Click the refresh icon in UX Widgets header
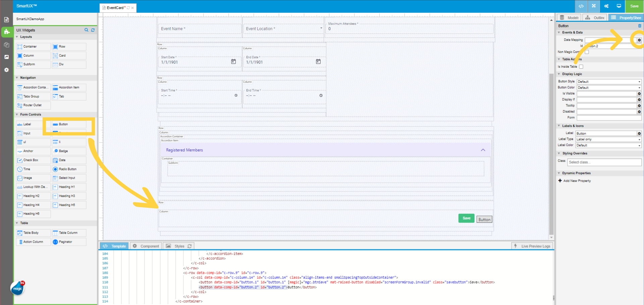The height and width of the screenshot is (305, 644). point(93,30)
